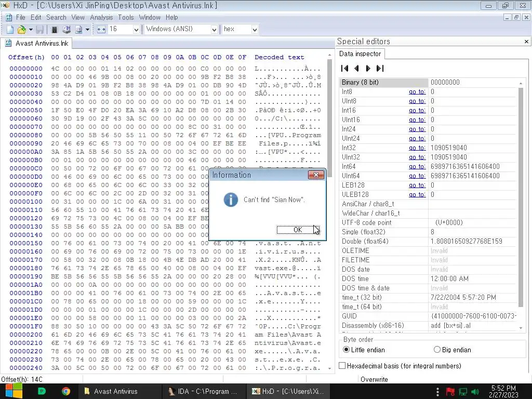Open the Tools menu
Viewport: 532px width, 399px height.
(126, 17)
